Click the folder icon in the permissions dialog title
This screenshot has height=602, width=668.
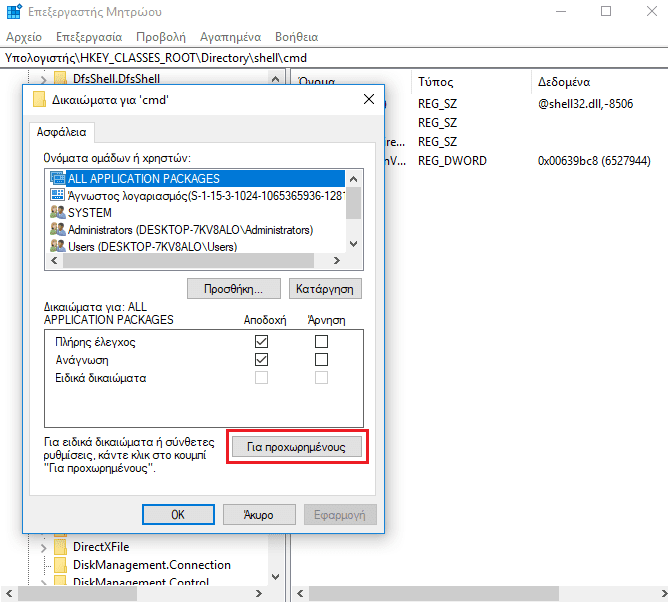pyautogui.click(x=39, y=99)
